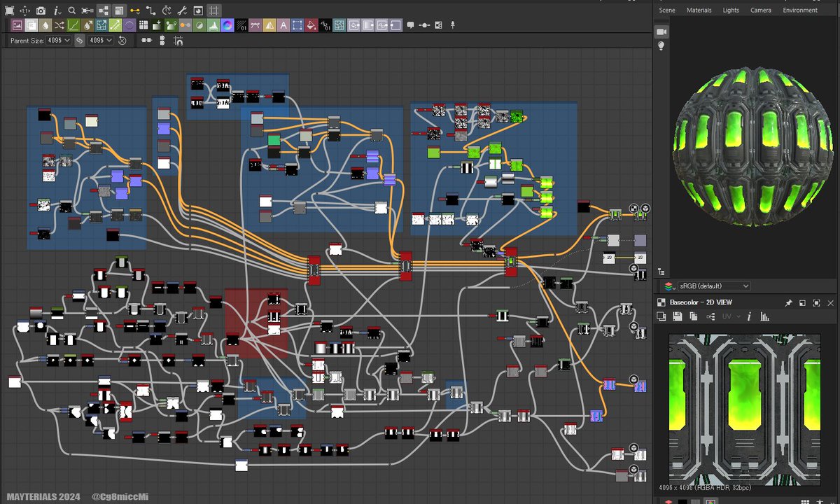Add a Blur node (droplet icon)
The height and width of the screenshot is (504, 840).
point(45,25)
